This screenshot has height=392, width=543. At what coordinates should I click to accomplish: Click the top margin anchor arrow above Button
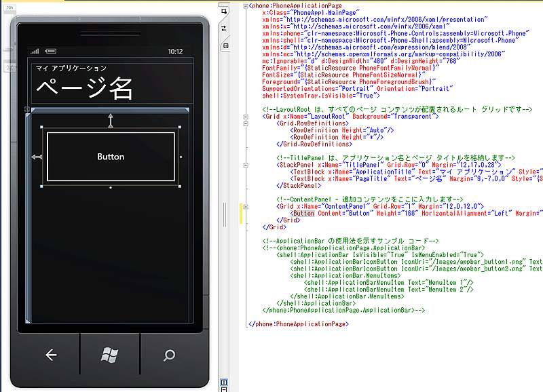111,121
